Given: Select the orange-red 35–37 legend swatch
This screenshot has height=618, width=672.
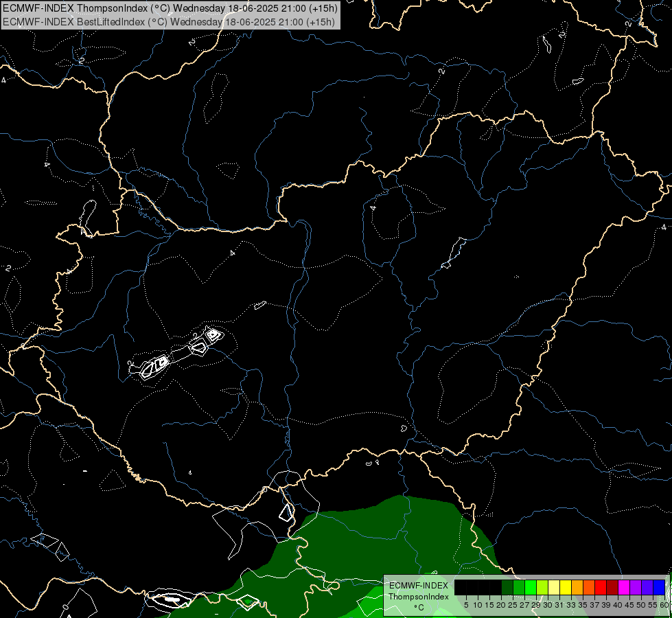Looking at the screenshot, I should (x=589, y=587).
